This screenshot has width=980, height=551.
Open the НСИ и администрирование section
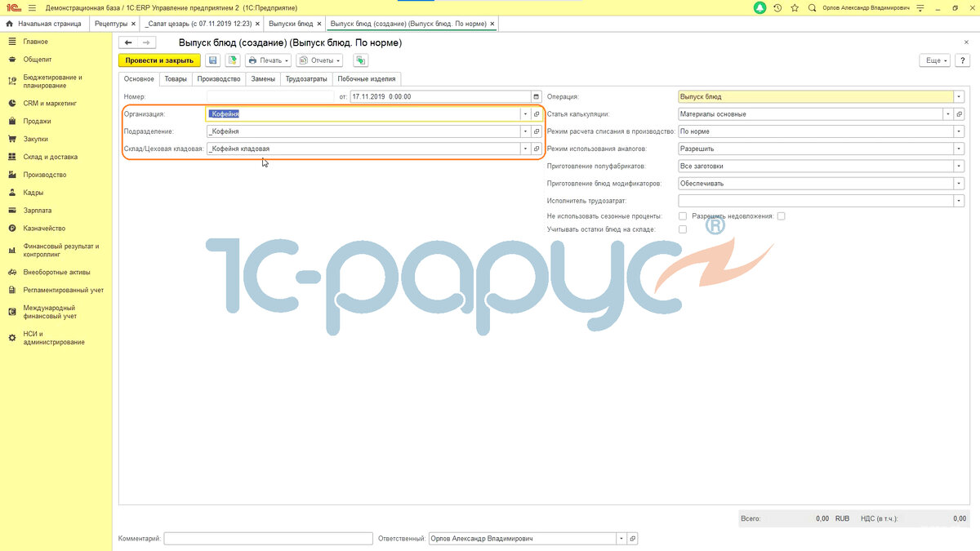click(54, 338)
